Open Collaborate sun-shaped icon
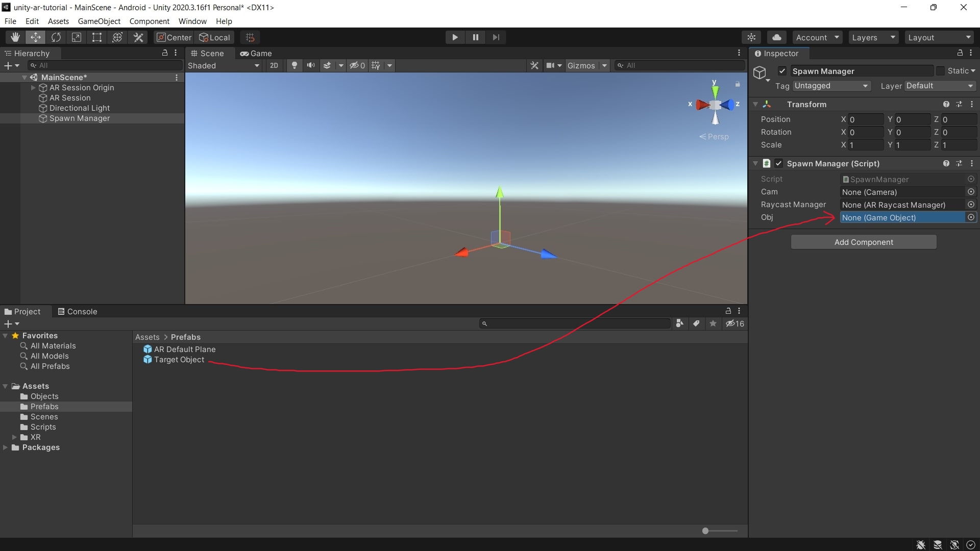Screen dimensions: 980x551 tap(751, 37)
